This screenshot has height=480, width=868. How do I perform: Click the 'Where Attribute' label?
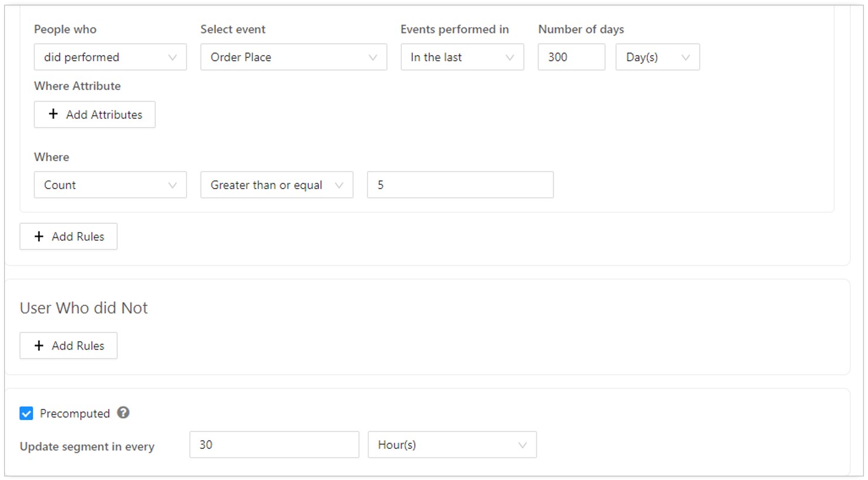click(x=78, y=86)
